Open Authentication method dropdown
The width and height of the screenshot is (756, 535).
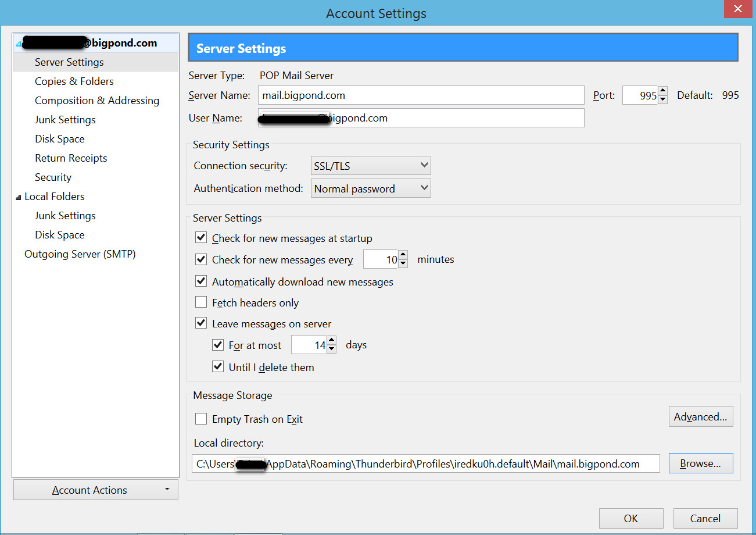click(x=371, y=188)
